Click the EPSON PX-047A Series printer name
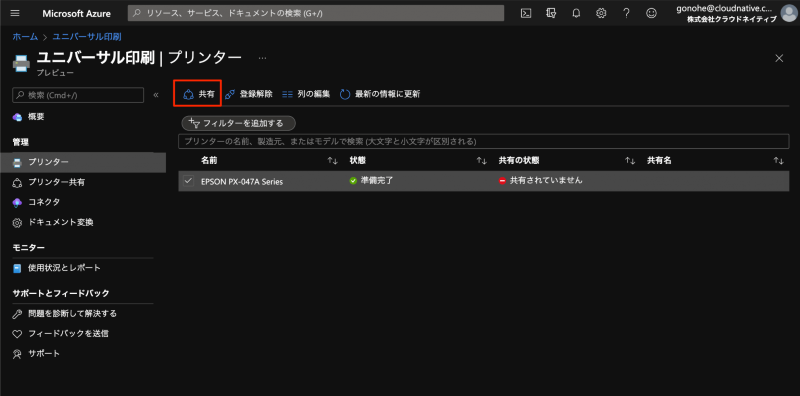Image resolution: width=800 pixels, height=396 pixels. point(242,181)
